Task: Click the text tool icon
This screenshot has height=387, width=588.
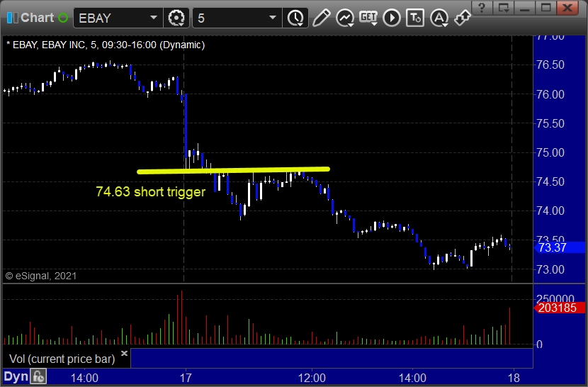Action: coord(415,18)
